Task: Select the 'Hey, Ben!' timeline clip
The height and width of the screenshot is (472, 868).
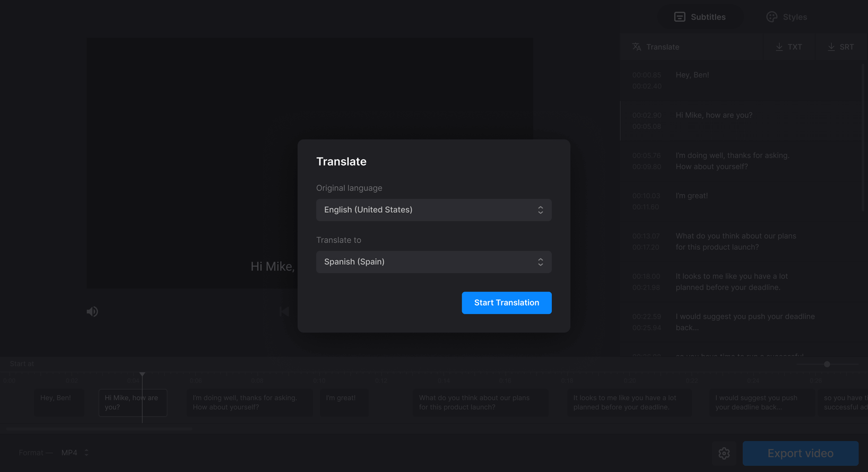Action: coord(58,403)
